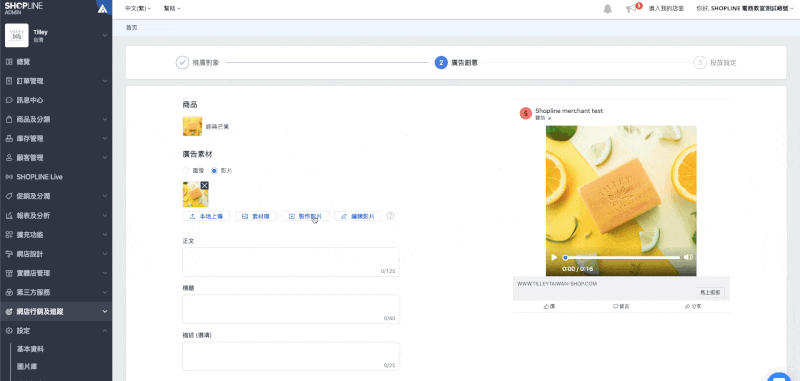Click the 經典芒果 product thumbnail
800x381 pixels.
(192, 126)
